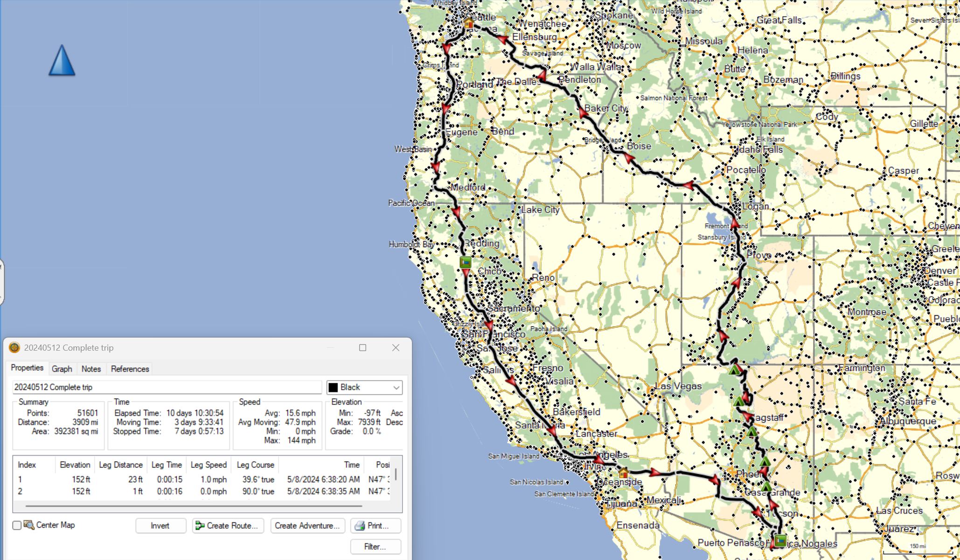Image resolution: width=960 pixels, height=560 pixels.
Task: Click the blue north arrow compass icon
Action: tap(62, 61)
